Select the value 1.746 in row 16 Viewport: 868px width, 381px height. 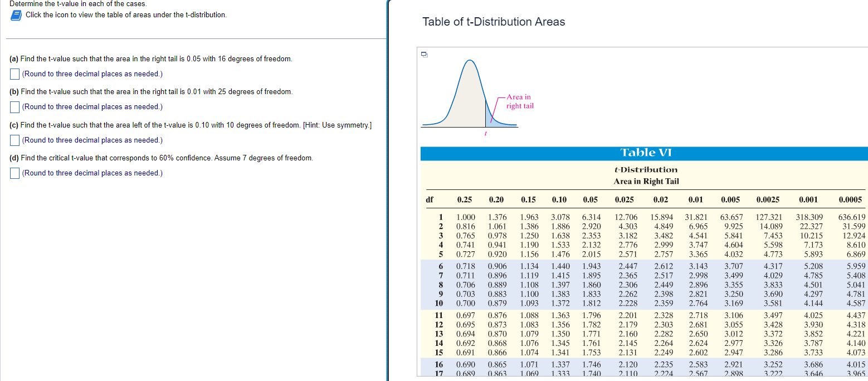pyautogui.click(x=591, y=364)
